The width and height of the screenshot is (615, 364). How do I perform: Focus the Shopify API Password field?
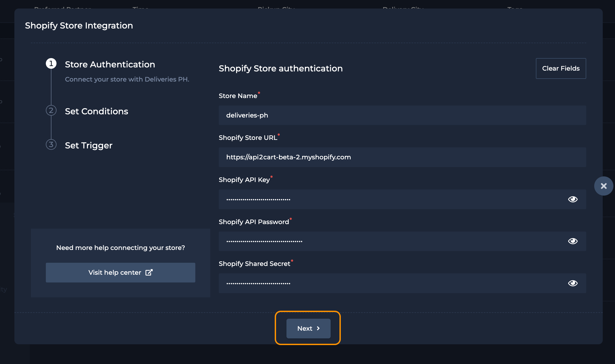[x=402, y=241]
